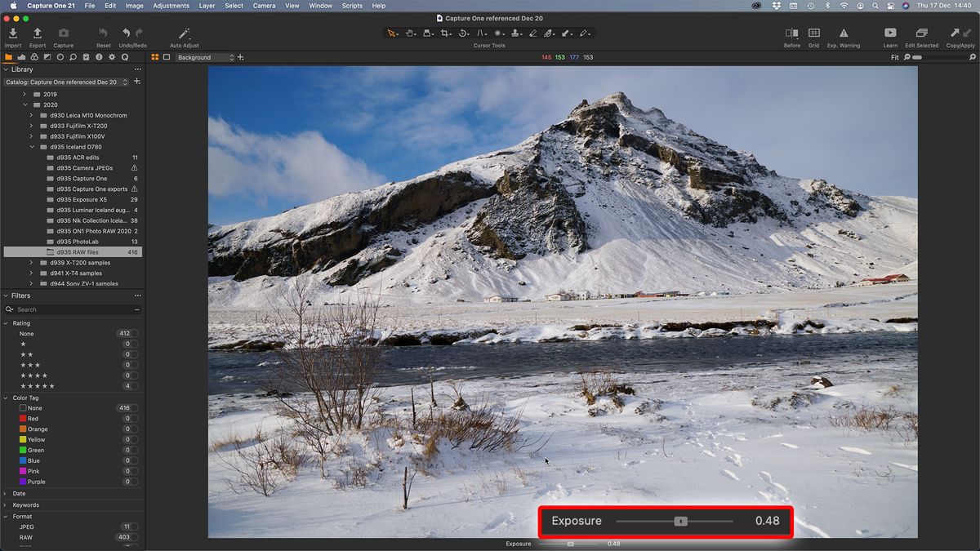Open the Adjustments menu
Screen dimensions: 980x551
171,6
